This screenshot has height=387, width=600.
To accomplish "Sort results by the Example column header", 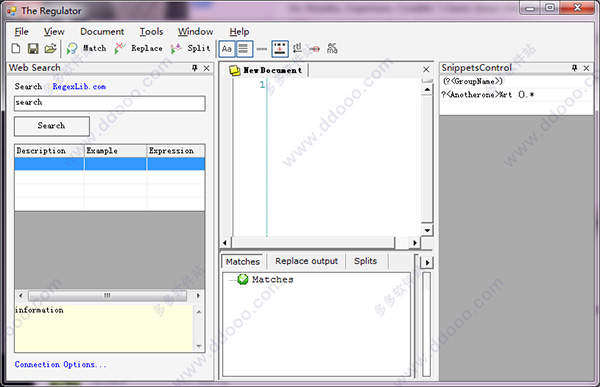I will pyautogui.click(x=116, y=151).
